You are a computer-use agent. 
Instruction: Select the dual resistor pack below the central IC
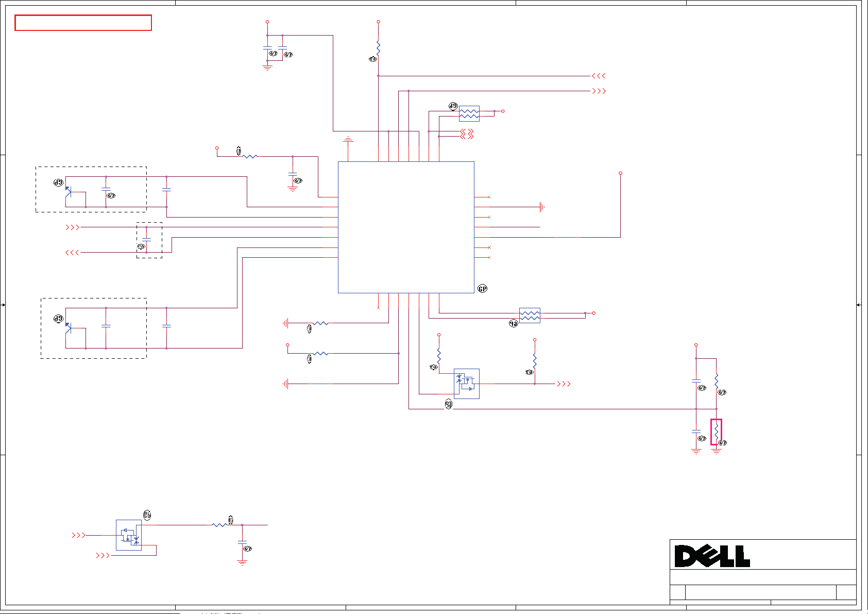530,316
